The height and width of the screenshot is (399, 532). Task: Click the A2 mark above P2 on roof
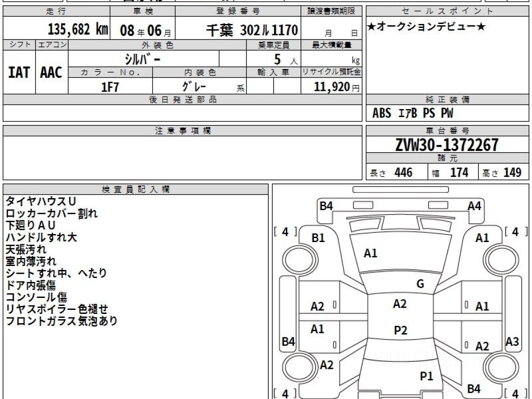pos(400,304)
